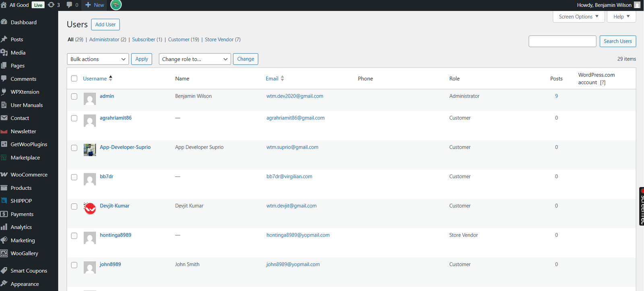Sort users by Username column arrows

tap(111, 79)
